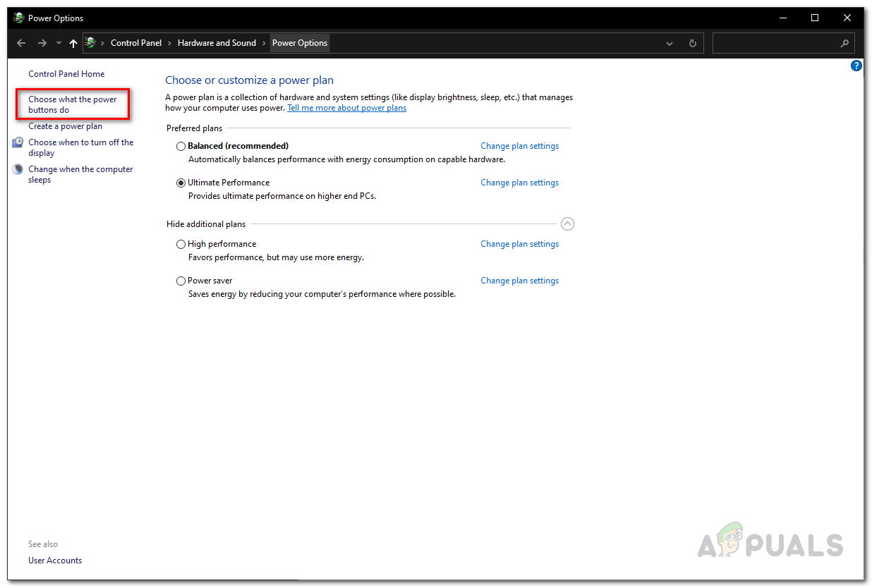Image resolution: width=872 pixels, height=588 pixels.
Task: Click the Refresh button in address bar
Action: pyautogui.click(x=692, y=43)
